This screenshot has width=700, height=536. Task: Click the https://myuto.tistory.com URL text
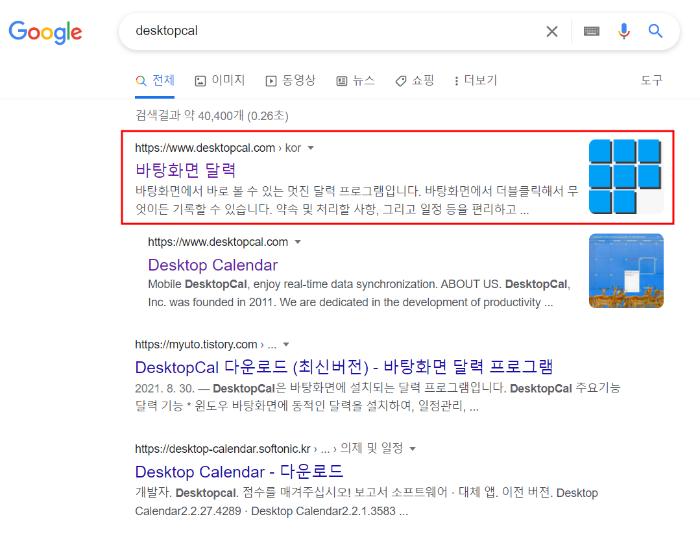coord(196,345)
